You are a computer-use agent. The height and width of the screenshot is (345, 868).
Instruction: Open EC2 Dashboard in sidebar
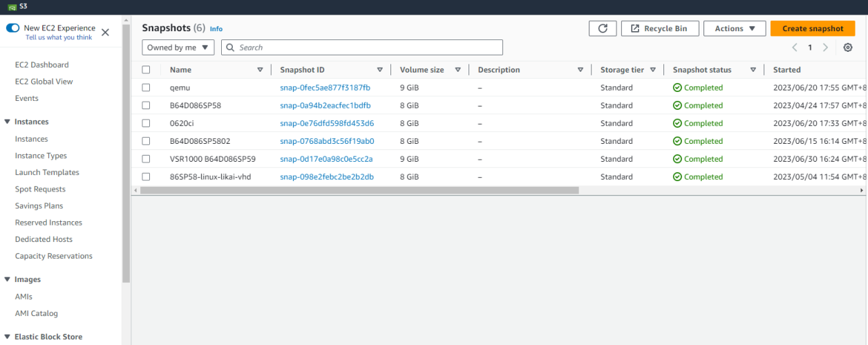tap(42, 65)
